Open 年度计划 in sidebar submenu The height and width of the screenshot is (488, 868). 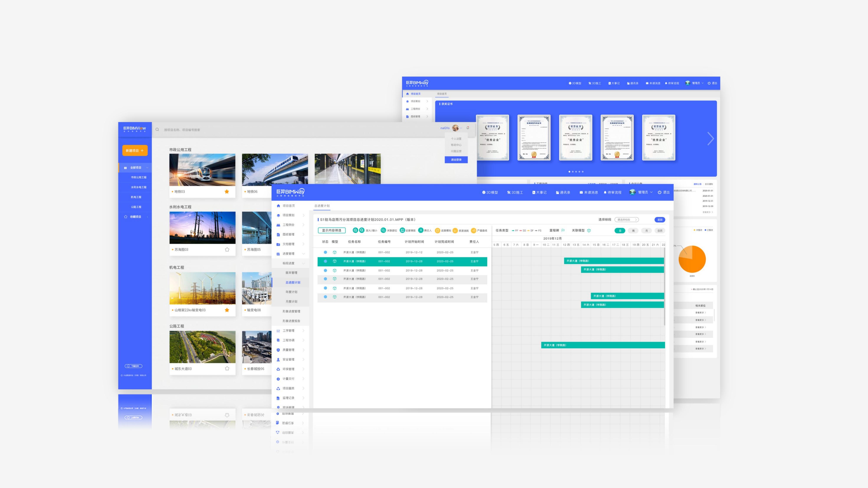pos(291,292)
